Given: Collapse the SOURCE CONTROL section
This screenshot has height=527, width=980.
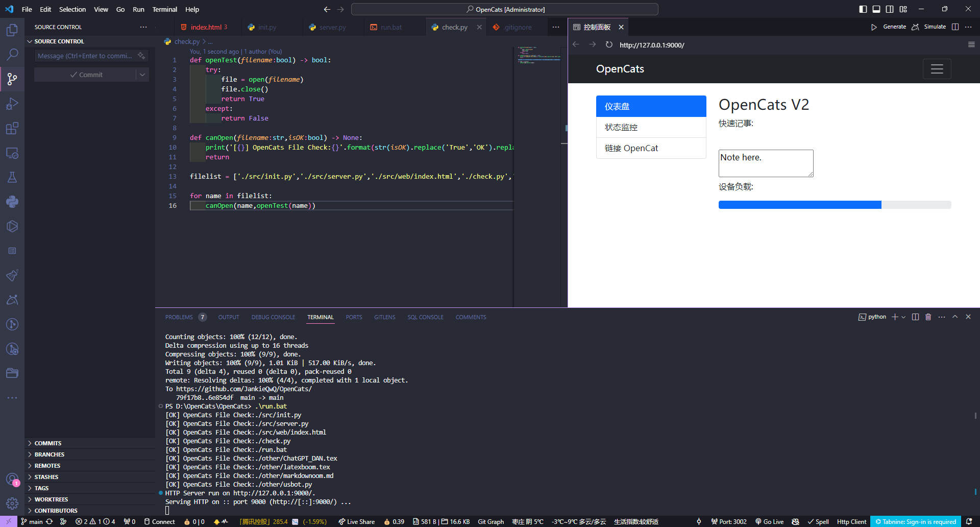Looking at the screenshot, I should coord(90,41).
